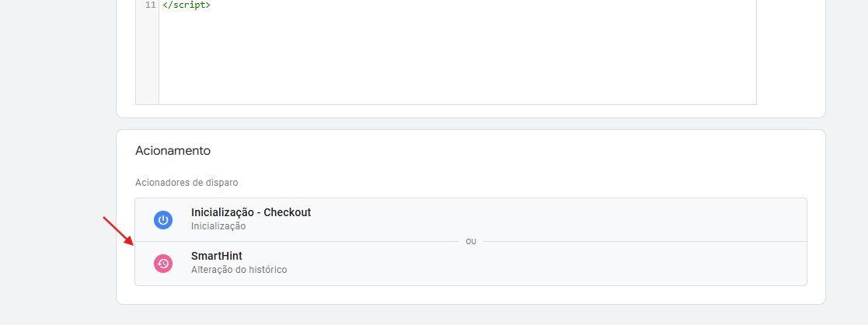Open the SmartHint trigger
The width and height of the screenshot is (868, 325).
click(471, 264)
